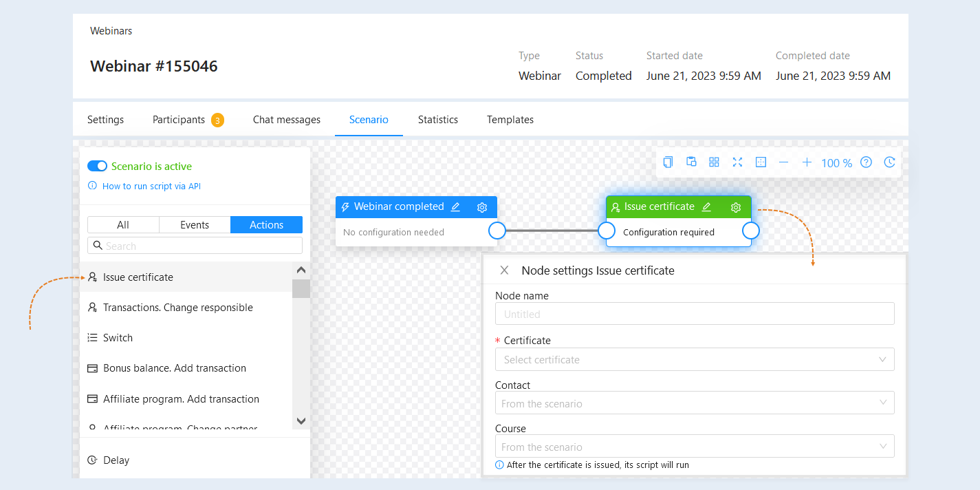Screen dimensions: 980x490
Task: Click Configuration required on Issue certificate node
Action: click(668, 233)
